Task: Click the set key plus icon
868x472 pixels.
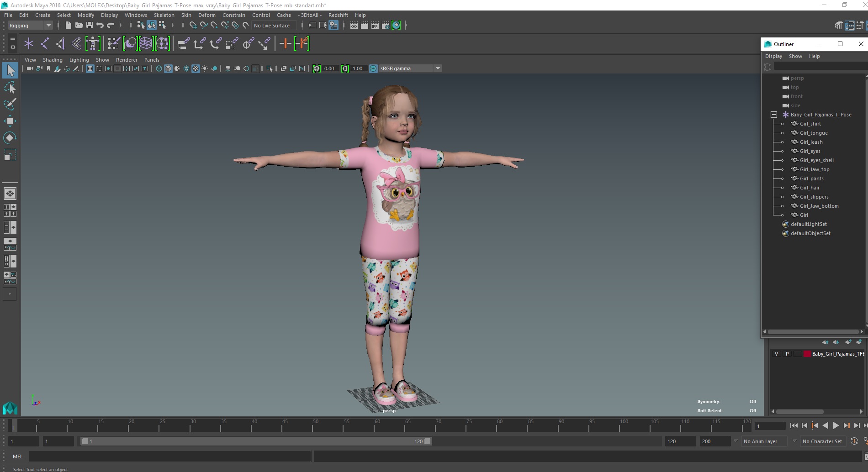Action: 285,44
